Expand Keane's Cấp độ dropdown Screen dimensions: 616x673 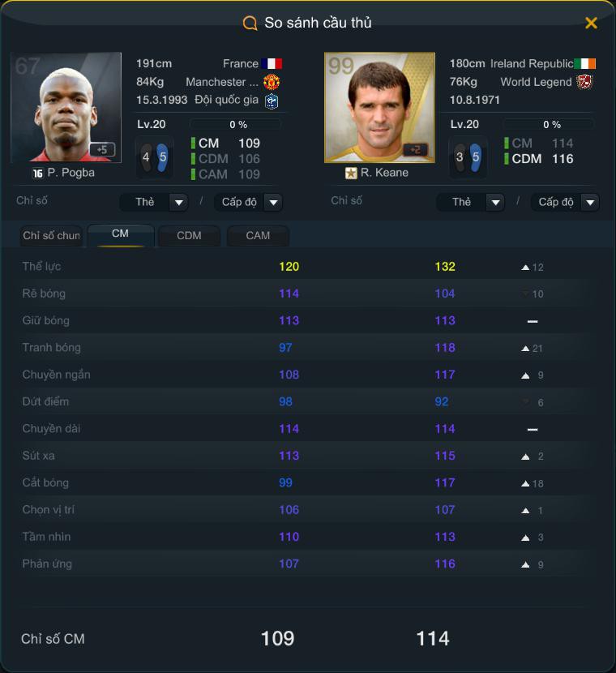coord(566,202)
